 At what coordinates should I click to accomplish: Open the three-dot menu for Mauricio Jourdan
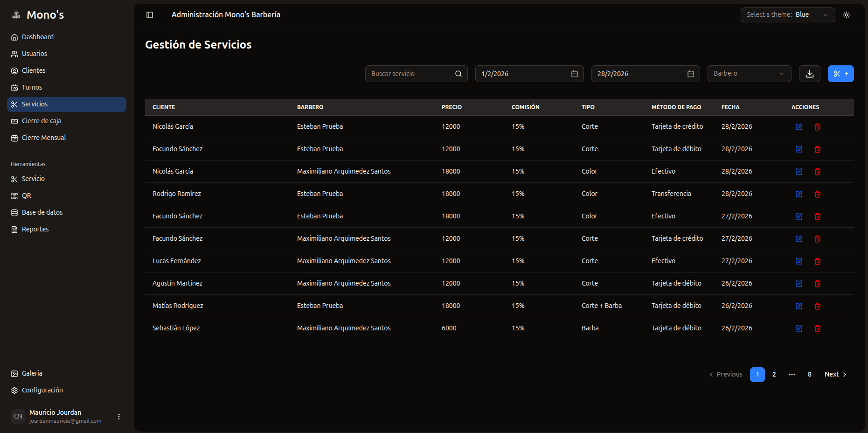point(118,416)
